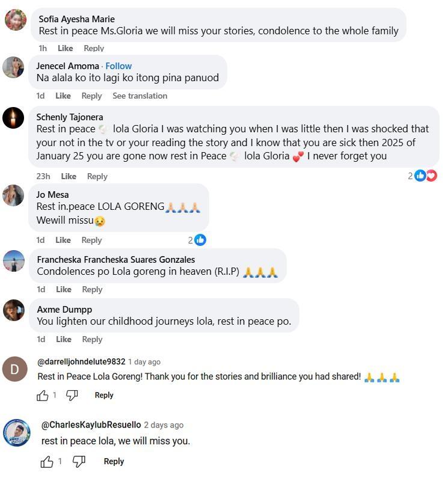Reply to Schenly Tajonera's comment

(97, 176)
